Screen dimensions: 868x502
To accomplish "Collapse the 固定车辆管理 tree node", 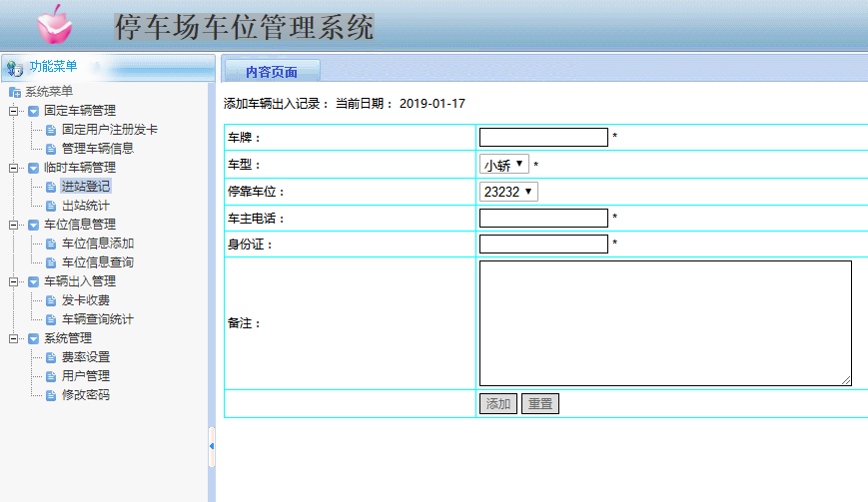I will tap(13, 111).
